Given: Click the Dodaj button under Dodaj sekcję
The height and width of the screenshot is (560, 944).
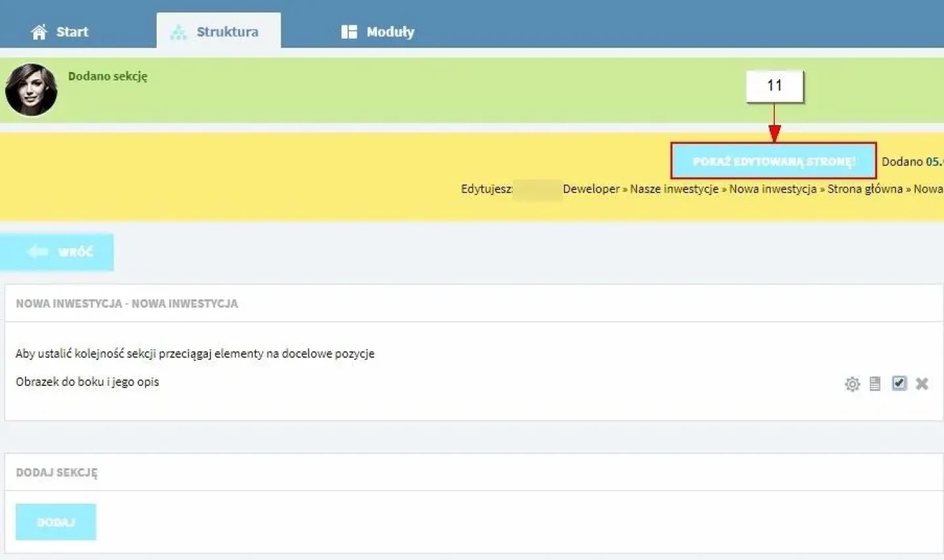Looking at the screenshot, I should click(56, 522).
